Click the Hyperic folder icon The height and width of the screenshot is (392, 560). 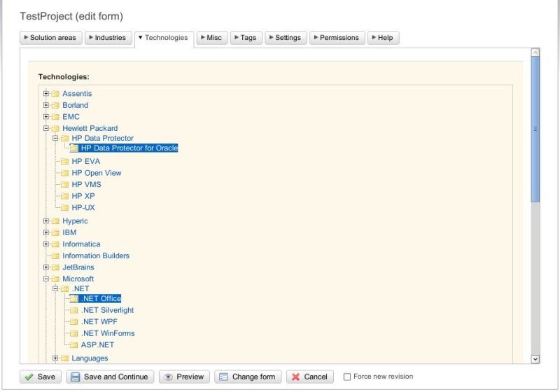(55, 221)
